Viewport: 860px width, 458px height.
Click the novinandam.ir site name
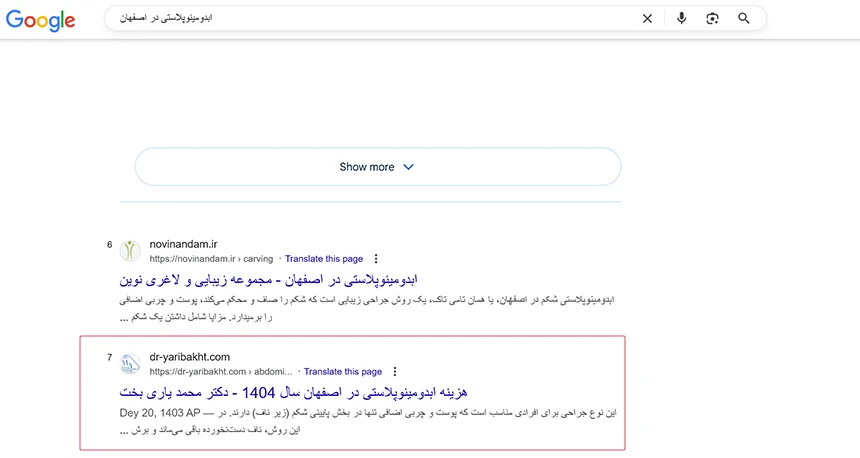(183, 244)
